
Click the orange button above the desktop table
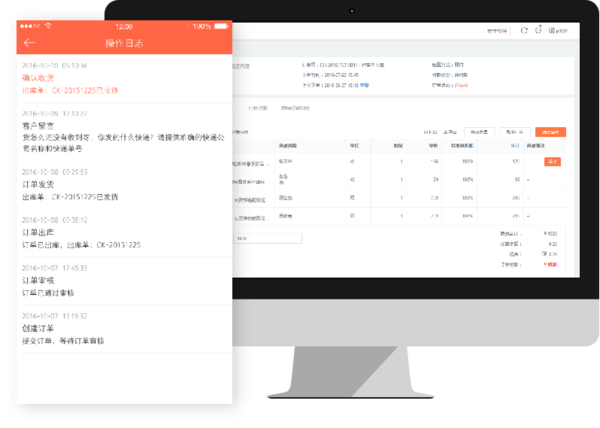click(551, 132)
